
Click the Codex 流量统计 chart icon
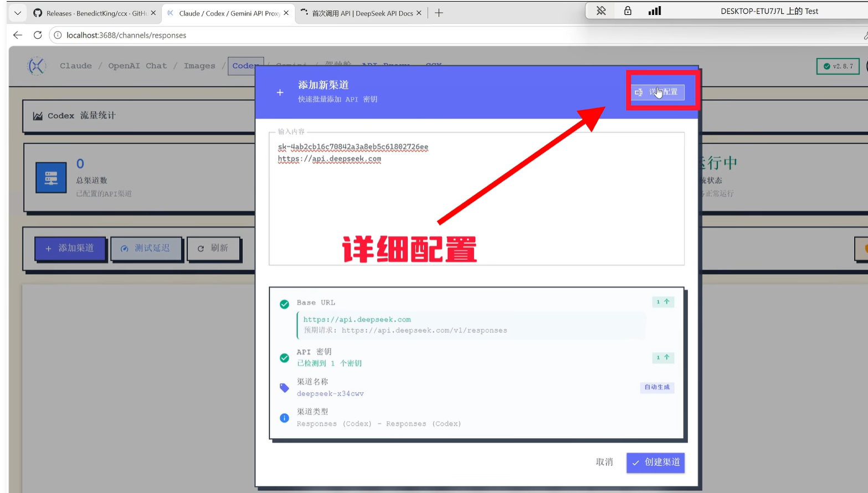tap(38, 116)
